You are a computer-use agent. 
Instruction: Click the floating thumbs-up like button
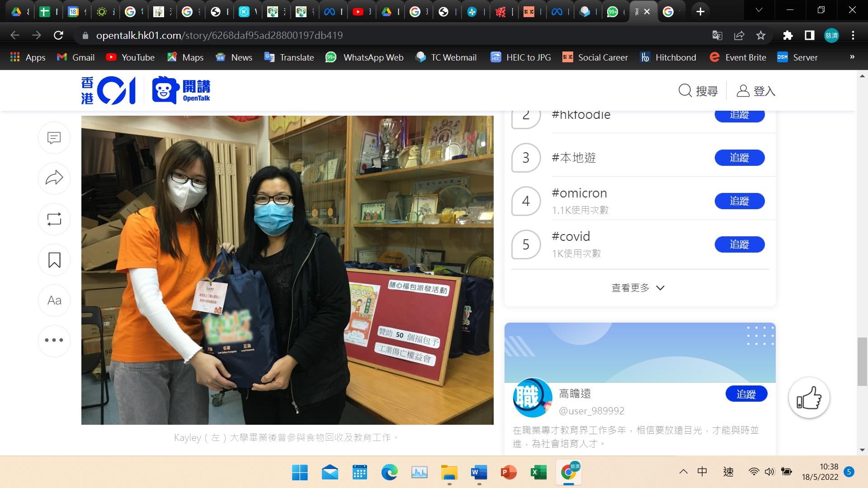(x=809, y=398)
